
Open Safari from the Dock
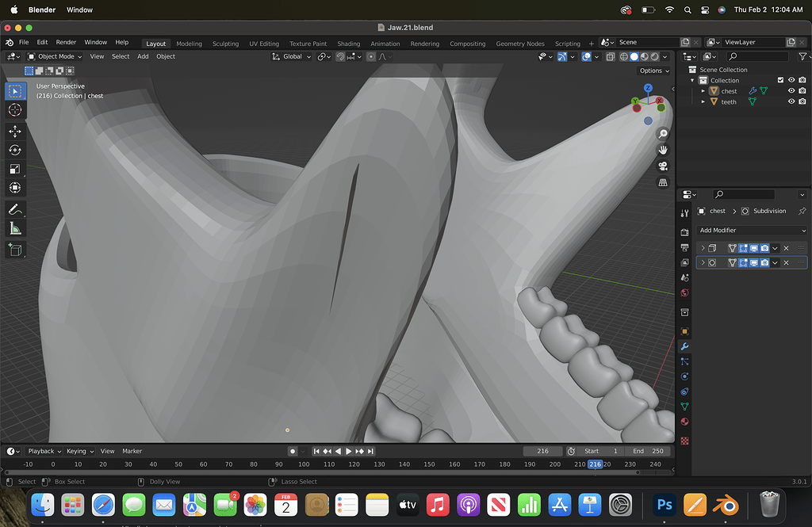point(103,506)
